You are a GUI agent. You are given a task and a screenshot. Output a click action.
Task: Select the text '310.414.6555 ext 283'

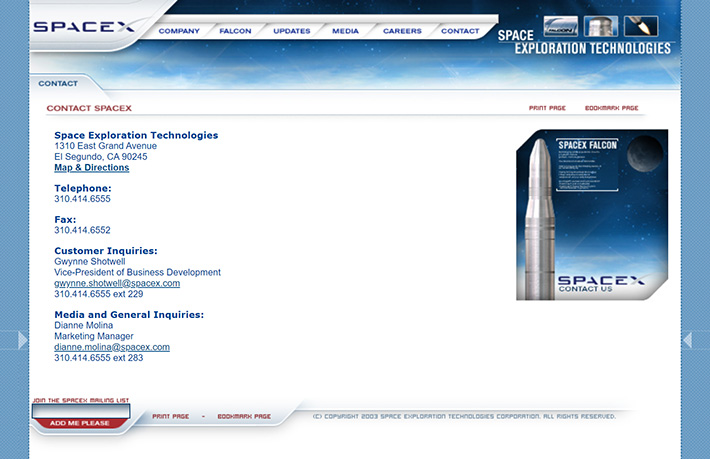point(99,358)
